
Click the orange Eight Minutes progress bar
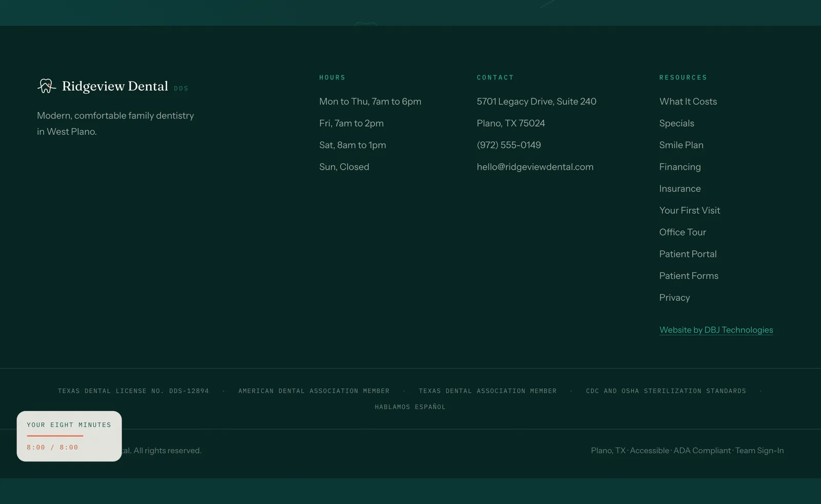point(55,436)
